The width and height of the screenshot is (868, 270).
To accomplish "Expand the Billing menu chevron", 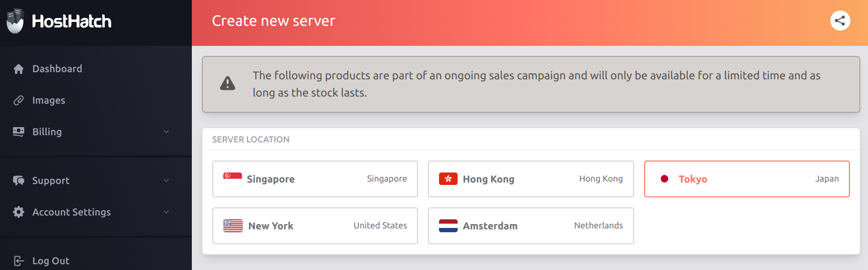I will coord(167,132).
